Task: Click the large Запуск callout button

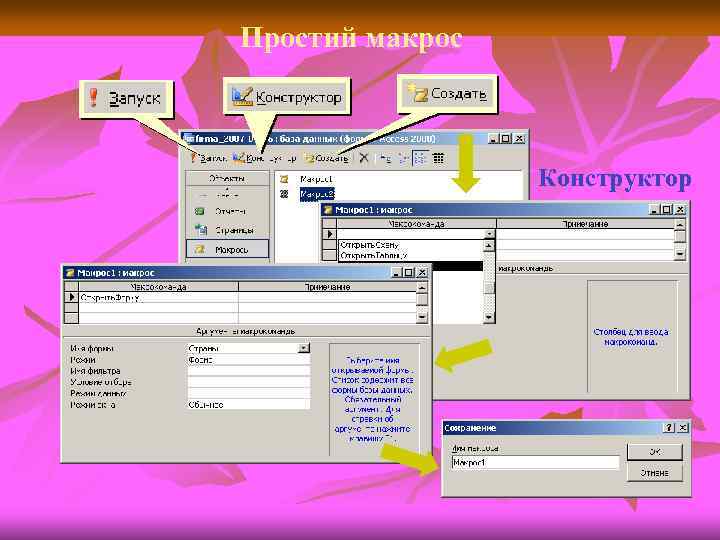Action: coord(126,99)
